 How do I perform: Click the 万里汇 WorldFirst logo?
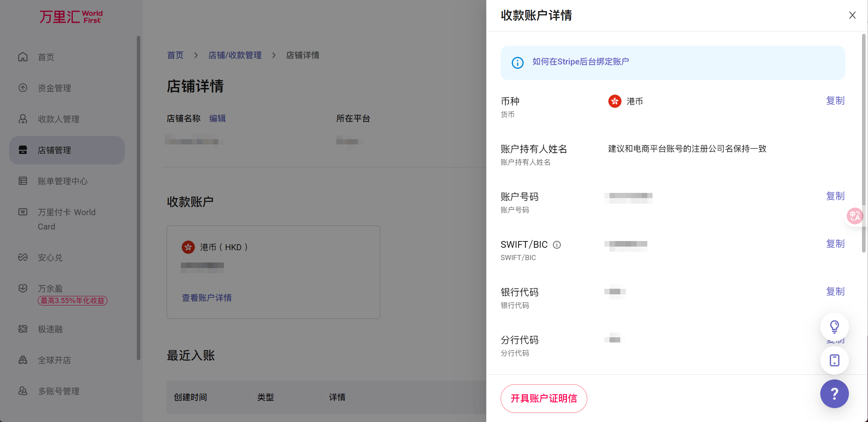tap(71, 17)
